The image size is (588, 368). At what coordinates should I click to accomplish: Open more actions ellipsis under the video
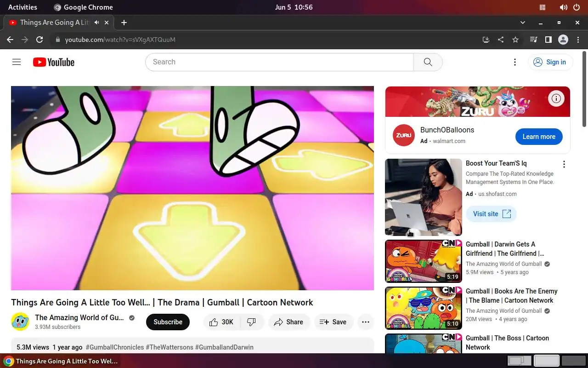[x=366, y=322]
